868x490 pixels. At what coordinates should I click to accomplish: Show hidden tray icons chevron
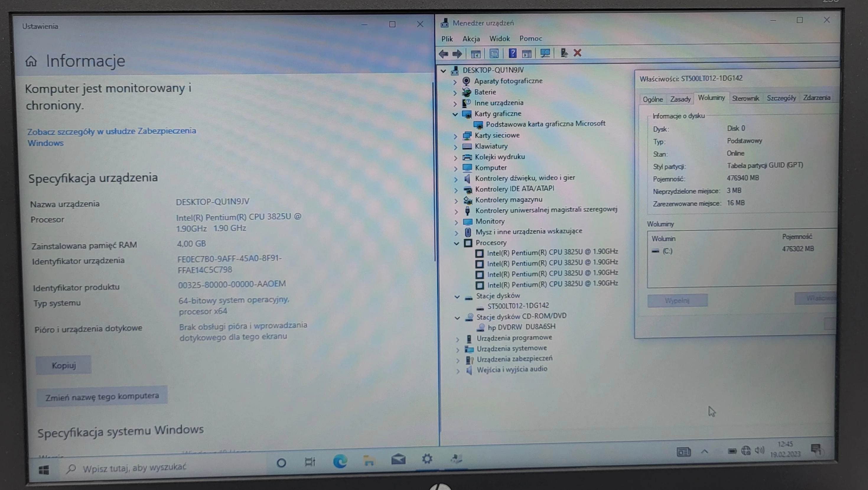(705, 452)
